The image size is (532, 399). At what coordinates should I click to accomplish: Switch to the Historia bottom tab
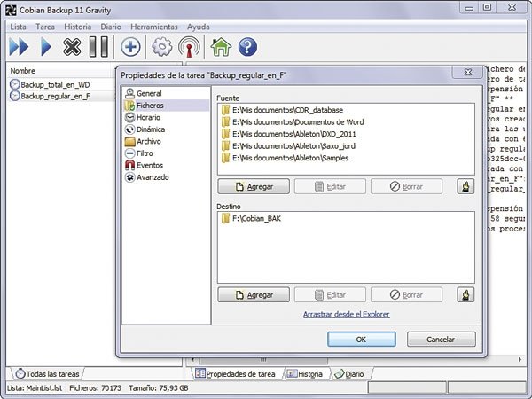305,374
